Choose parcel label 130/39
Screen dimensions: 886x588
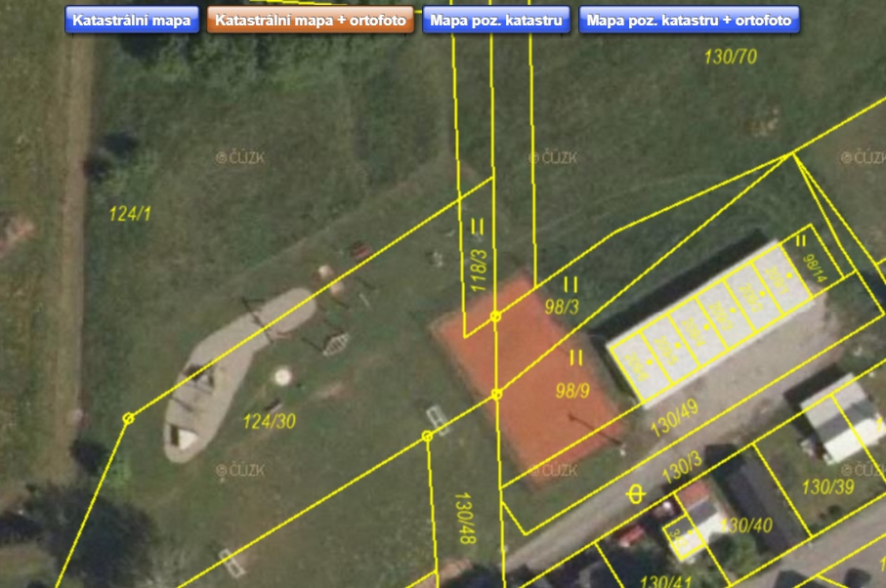tap(828, 485)
